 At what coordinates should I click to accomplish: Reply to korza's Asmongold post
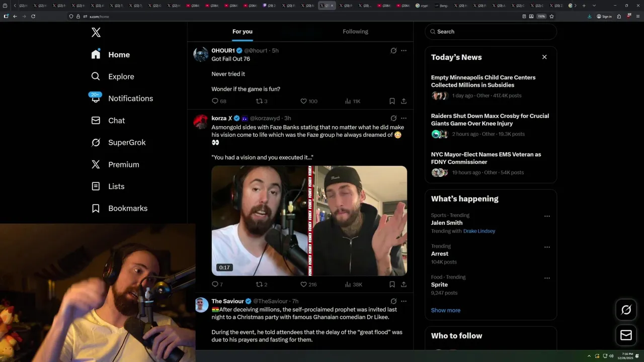click(x=217, y=285)
